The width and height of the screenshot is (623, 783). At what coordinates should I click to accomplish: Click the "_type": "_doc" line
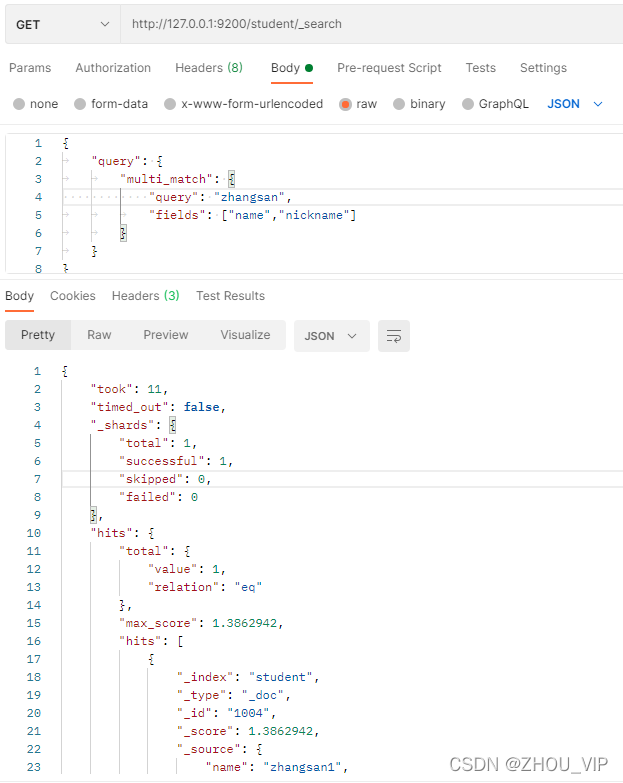tap(234, 695)
